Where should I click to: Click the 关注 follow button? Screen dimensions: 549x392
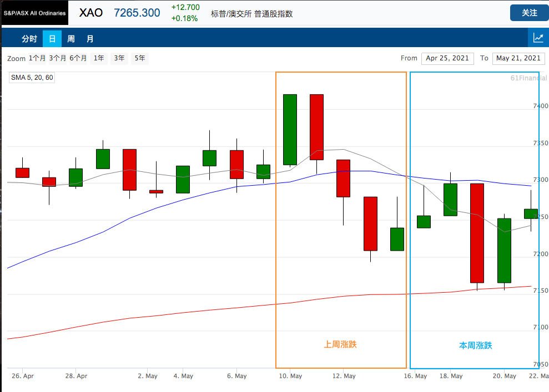(x=530, y=13)
